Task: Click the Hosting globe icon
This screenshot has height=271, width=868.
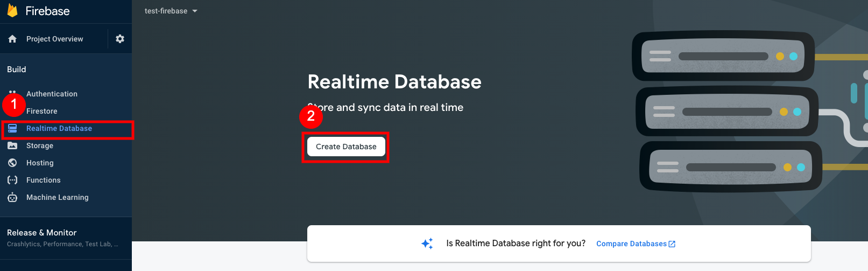Action: (12, 163)
